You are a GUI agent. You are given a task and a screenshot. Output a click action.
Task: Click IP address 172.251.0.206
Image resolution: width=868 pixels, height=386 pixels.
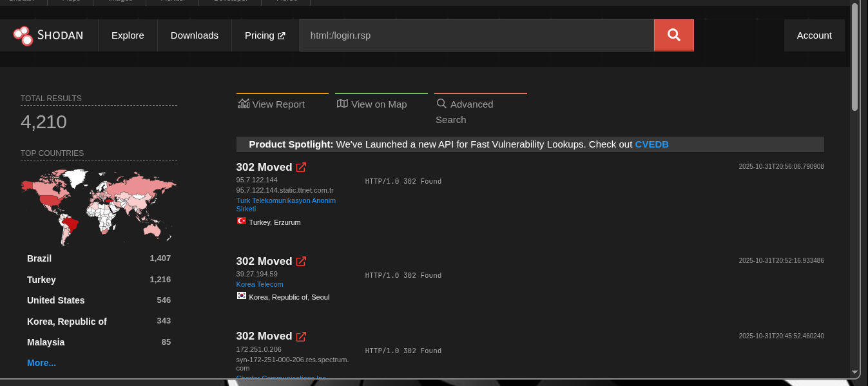pos(258,349)
